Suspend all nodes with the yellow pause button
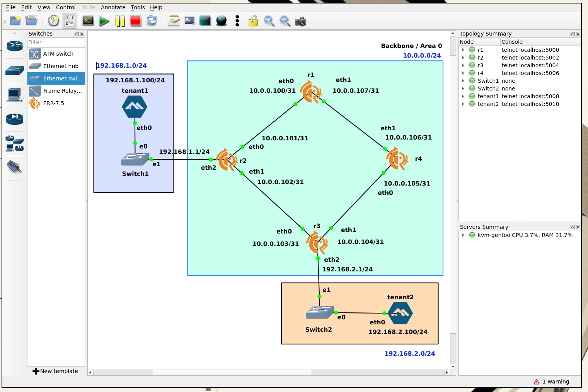Viewport: 588px width, 392px height. click(x=120, y=21)
